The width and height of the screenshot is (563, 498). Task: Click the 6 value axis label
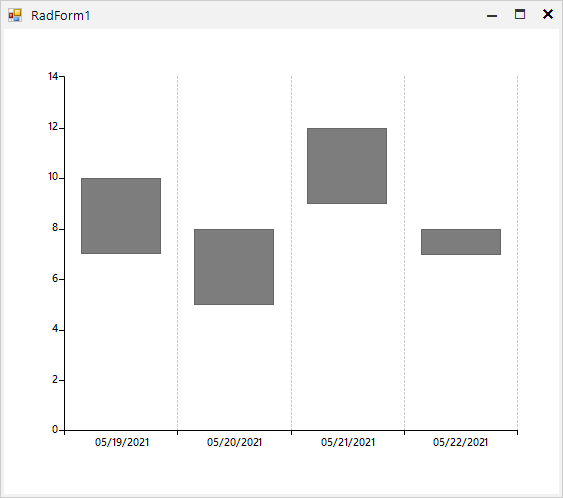click(55, 278)
